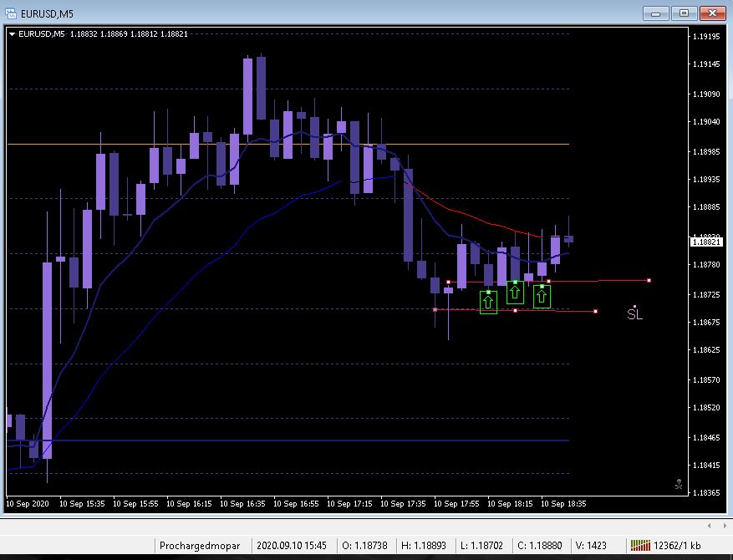
Task: Click left handle of lower red line
Action: coord(435,309)
